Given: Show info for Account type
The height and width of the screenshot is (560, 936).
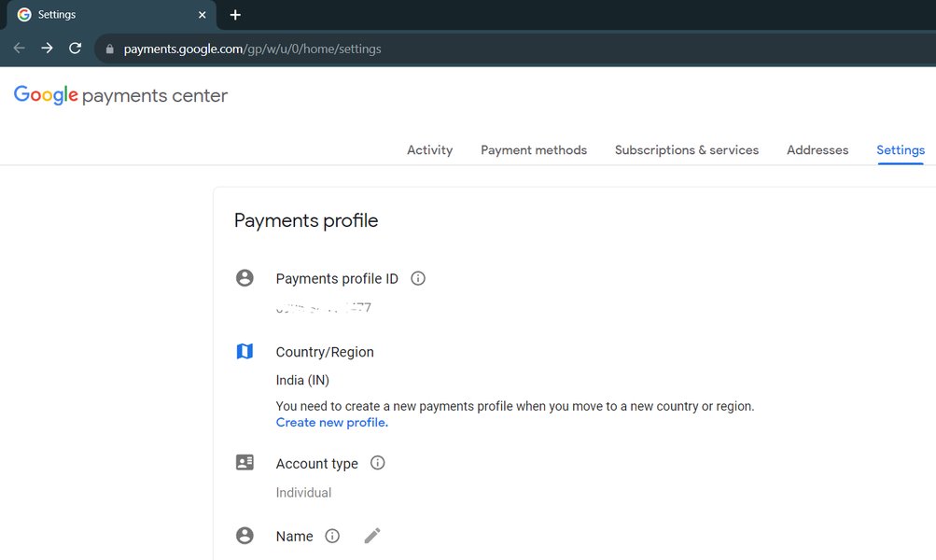Looking at the screenshot, I should pos(377,463).
